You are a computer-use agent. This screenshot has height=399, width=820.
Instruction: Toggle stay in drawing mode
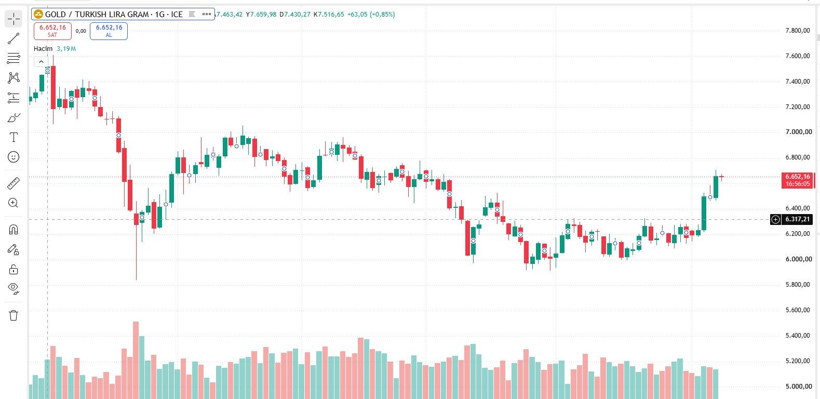(x=14, y=249)
